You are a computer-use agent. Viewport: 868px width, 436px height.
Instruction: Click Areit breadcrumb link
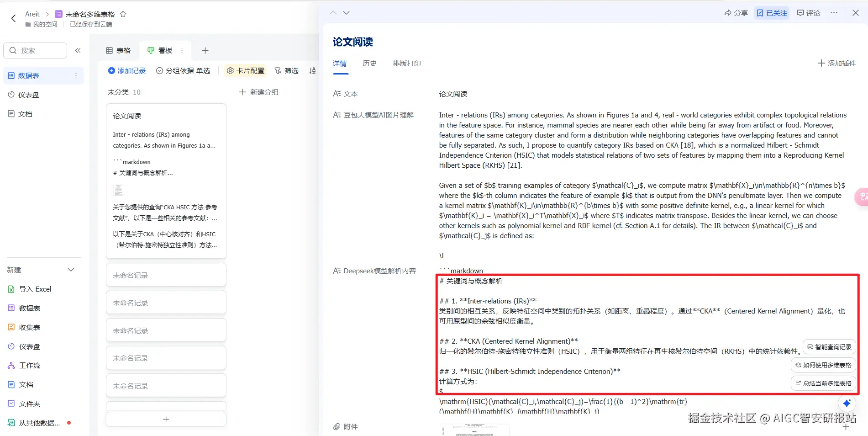click(32, 14)
